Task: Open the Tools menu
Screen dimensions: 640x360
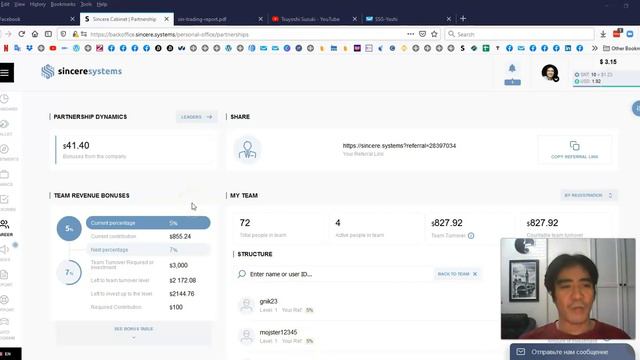Action: point(86,4)
